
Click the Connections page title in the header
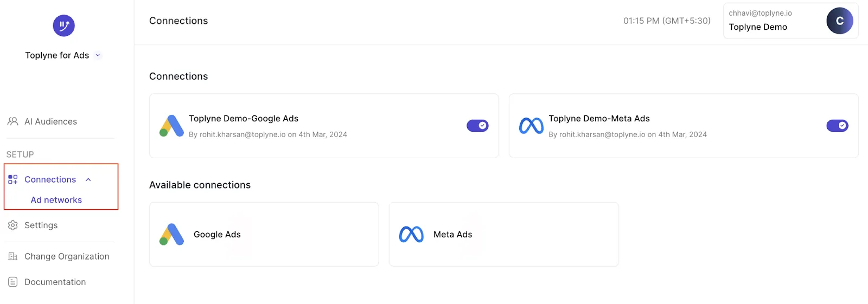(178, 21)
